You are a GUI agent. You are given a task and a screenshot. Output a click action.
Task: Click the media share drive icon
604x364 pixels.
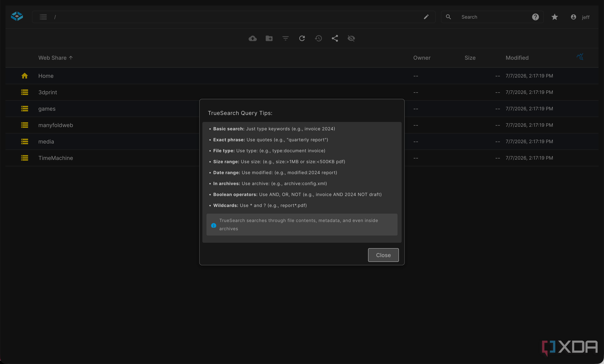coord(24,141)
